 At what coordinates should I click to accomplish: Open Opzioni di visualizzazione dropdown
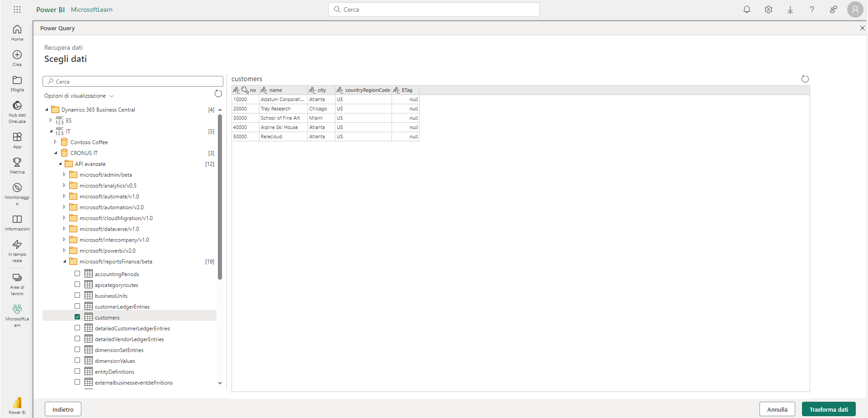point(79,96)
